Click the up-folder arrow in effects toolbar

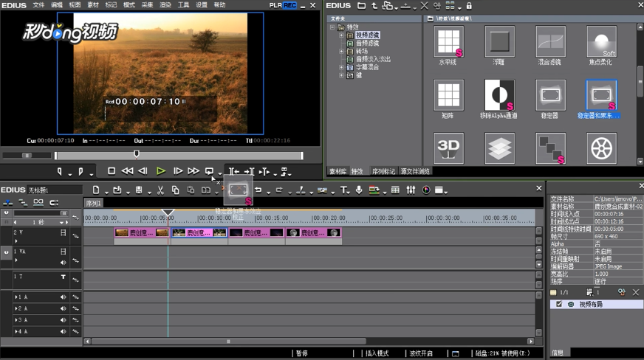374,6
